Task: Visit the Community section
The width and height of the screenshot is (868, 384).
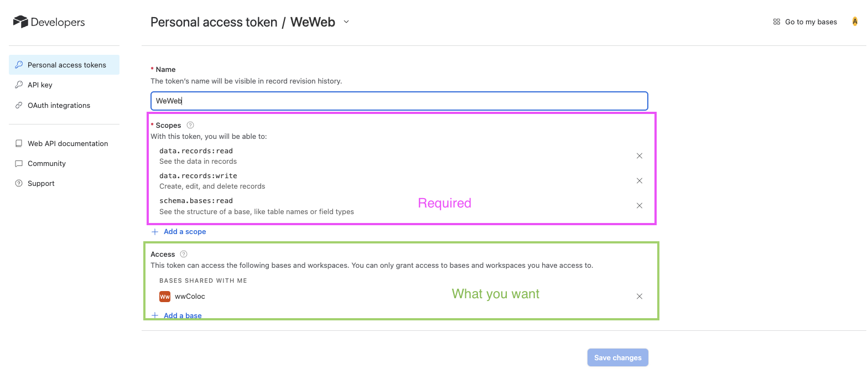Action: click(47, 163)
